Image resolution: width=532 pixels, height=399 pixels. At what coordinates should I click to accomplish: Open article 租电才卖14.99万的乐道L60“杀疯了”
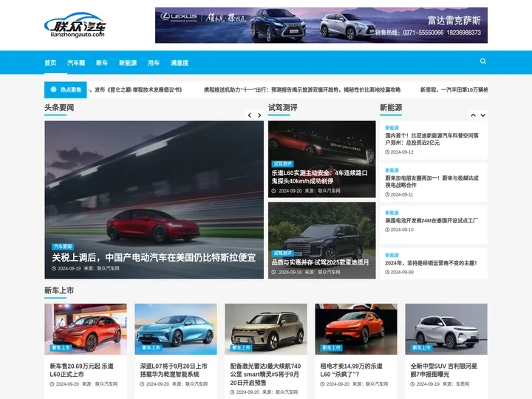point(351,370)
